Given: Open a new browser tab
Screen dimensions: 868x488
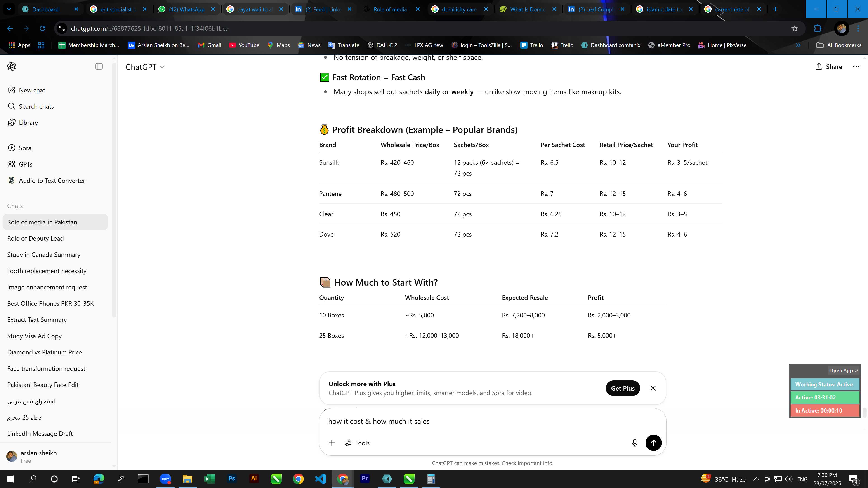Looking at the screenshot, I should tap(775, 9).
